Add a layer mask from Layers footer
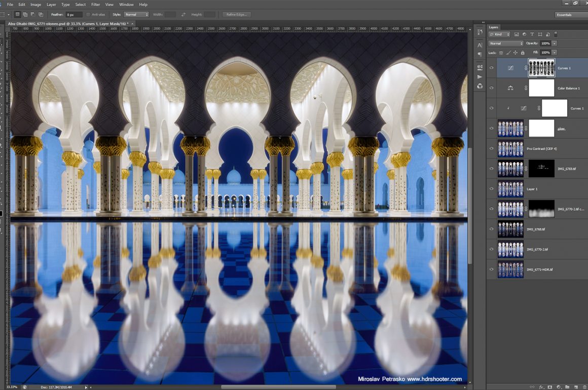The height and width of the screenshot is (390, 588). pos(549,387)
